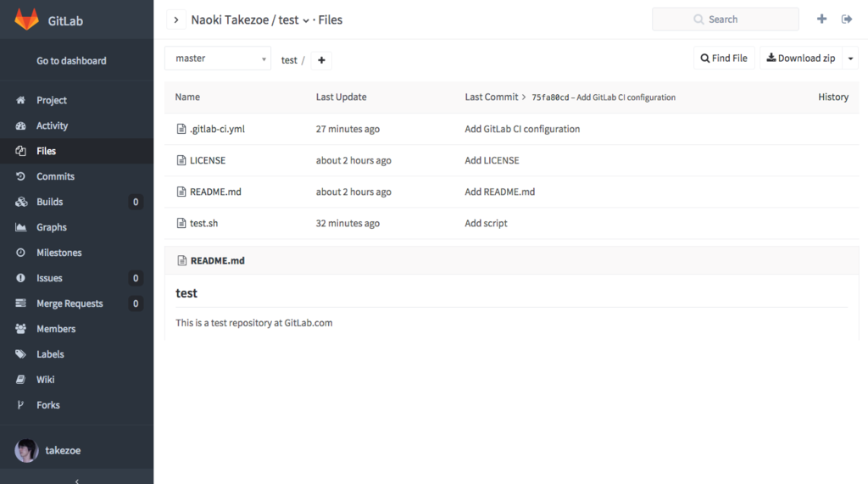Click Go to dashboard link

click(71, 61)
